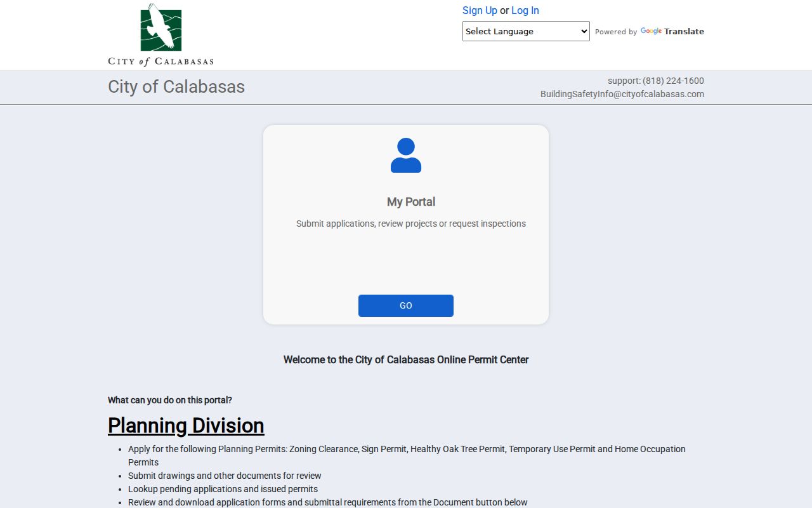Click 'Apply for the following Planning Permits' bullet
Image resolution: width=812 pixels, height=508 pixels.
click(x=407, y=455)
